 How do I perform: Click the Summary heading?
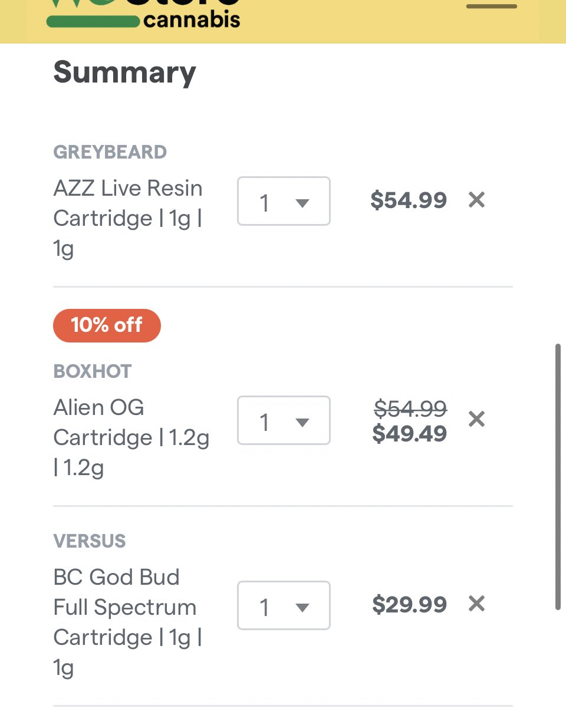tap(124, 73)
